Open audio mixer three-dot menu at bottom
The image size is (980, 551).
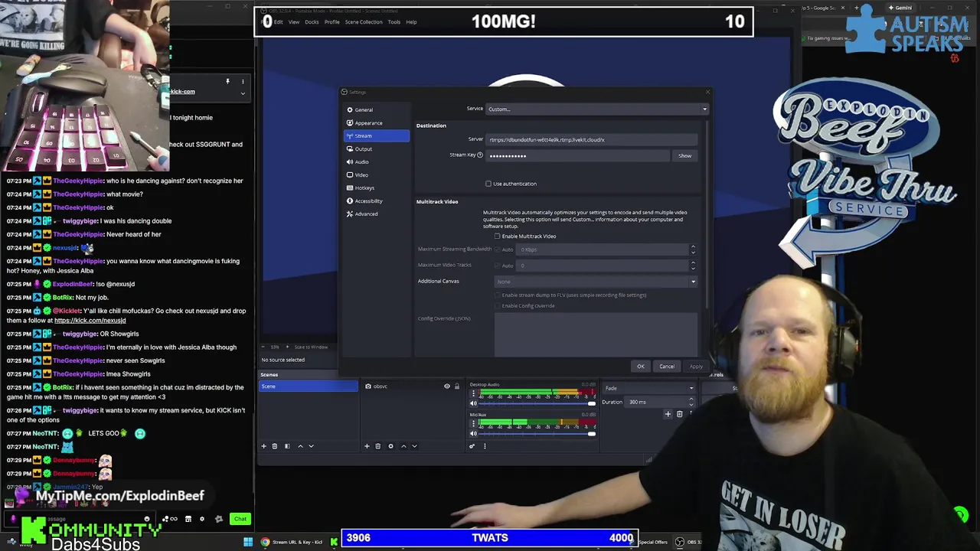click(485, 446)
